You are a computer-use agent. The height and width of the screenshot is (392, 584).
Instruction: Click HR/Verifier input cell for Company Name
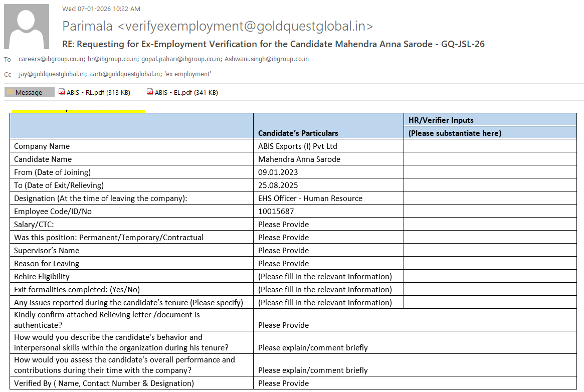coord(490,146)
